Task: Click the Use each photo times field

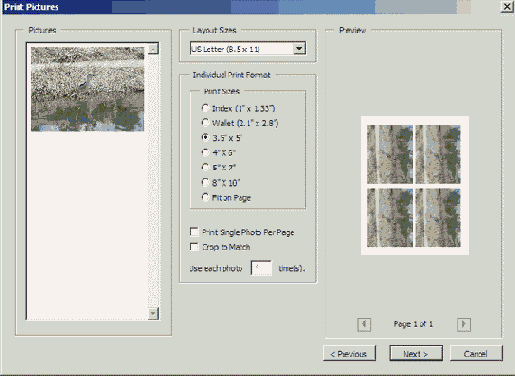Action: (261, 268)
